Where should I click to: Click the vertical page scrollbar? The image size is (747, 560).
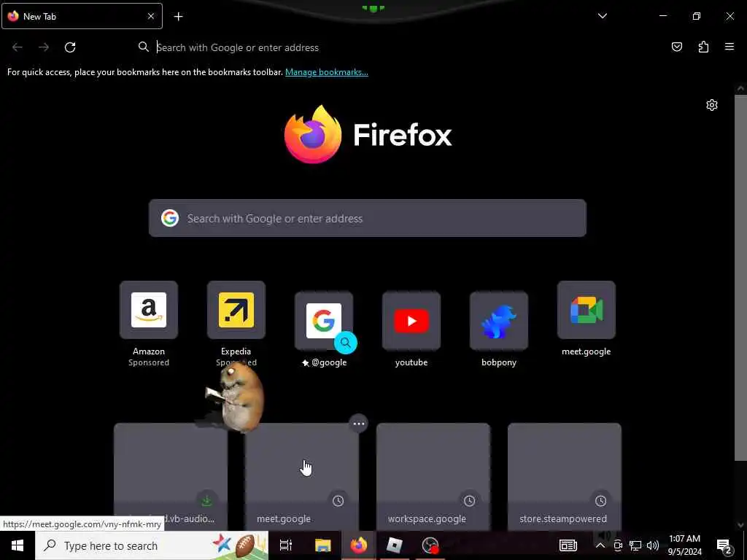[740, 278]
